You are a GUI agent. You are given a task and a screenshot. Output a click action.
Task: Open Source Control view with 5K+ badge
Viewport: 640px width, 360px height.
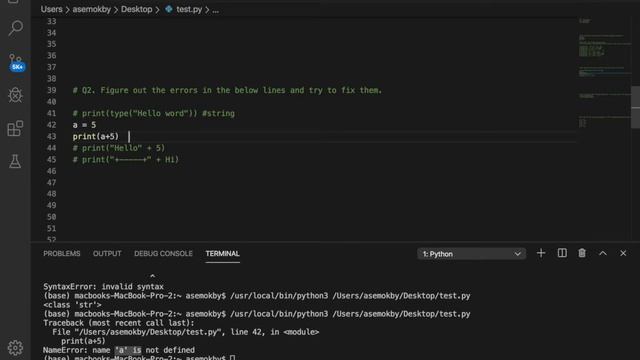point(16,62)
